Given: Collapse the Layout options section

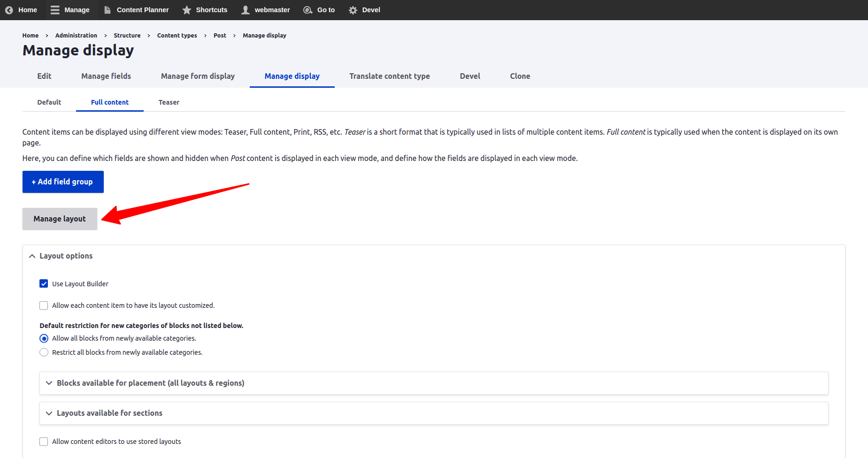Looking at the screenshot, I should (32, 256).
